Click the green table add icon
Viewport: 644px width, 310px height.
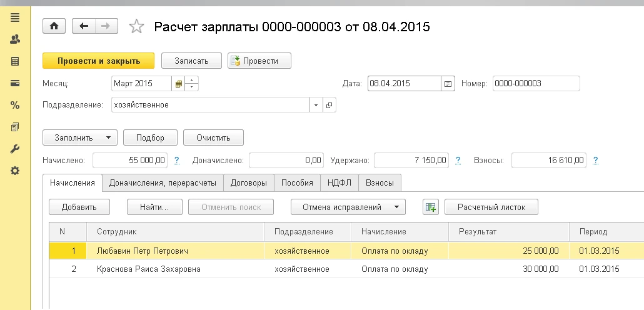431,207
